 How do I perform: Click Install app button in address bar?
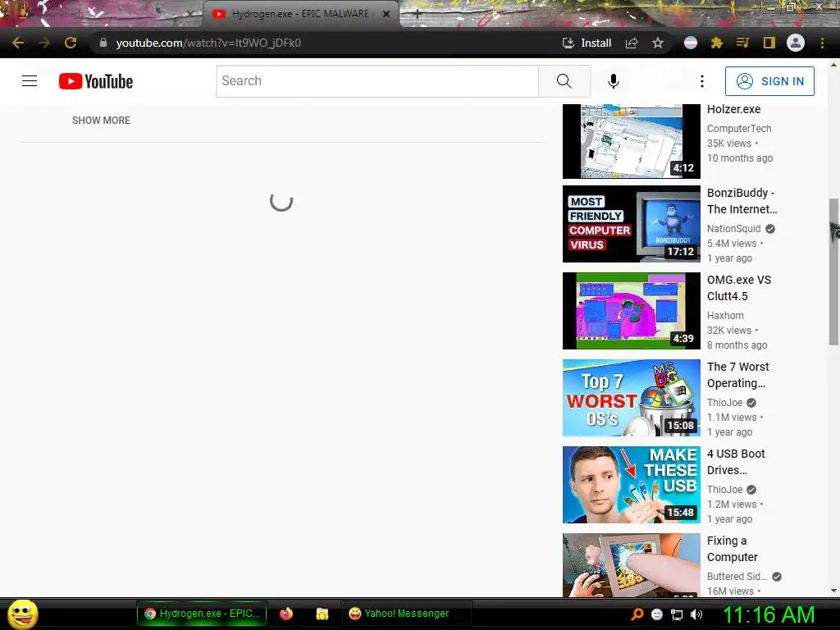coord(587,43)
